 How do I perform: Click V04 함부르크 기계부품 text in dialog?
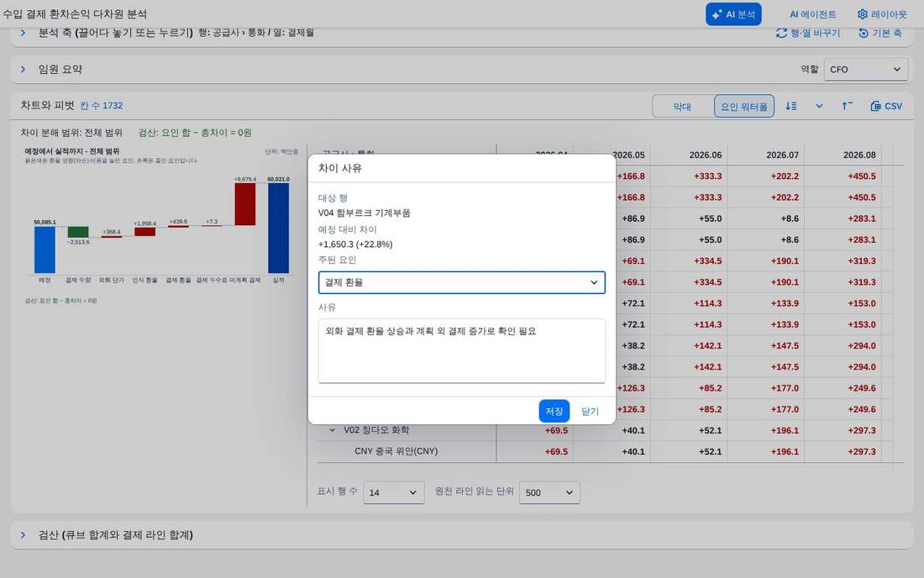(x=365, y=213)
